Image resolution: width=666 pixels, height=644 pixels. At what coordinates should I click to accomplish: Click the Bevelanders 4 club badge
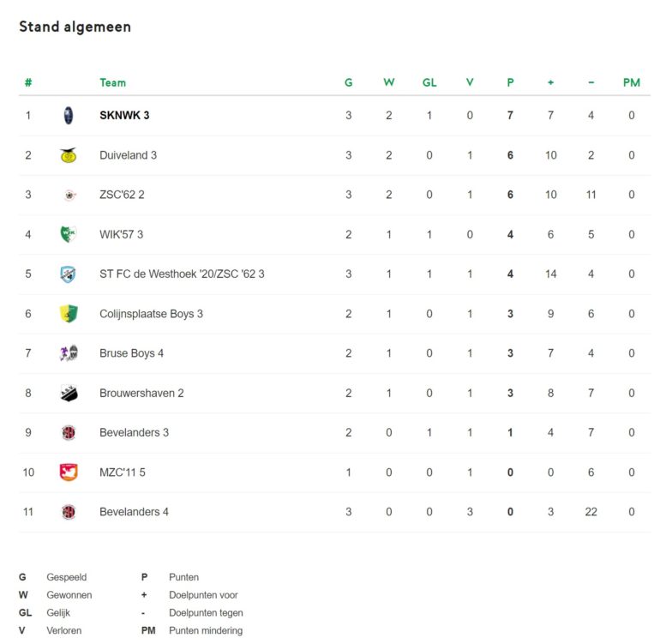[x=69, y=512]
